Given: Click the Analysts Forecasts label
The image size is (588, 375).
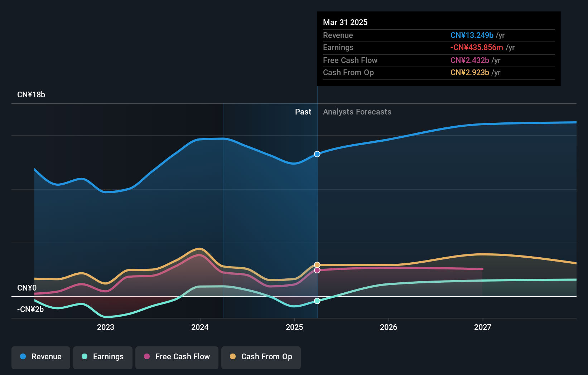Looking at the screenshot, I should 357,112.
